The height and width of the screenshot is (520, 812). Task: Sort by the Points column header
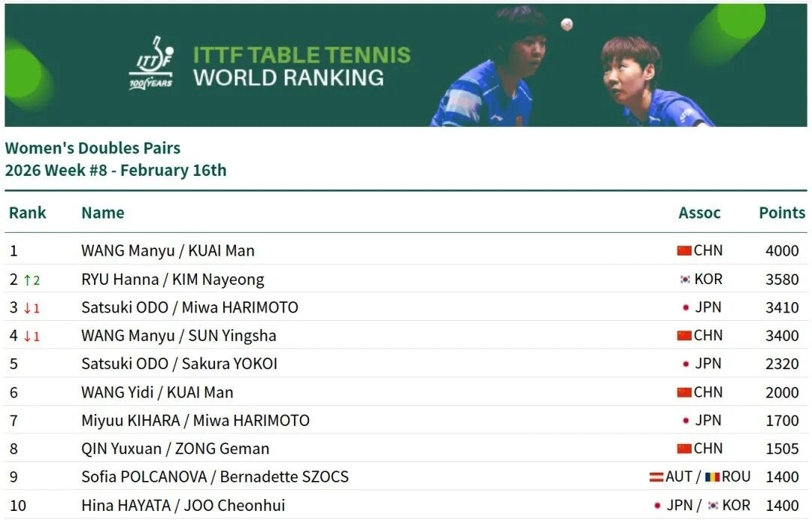(x=782, y=213)
